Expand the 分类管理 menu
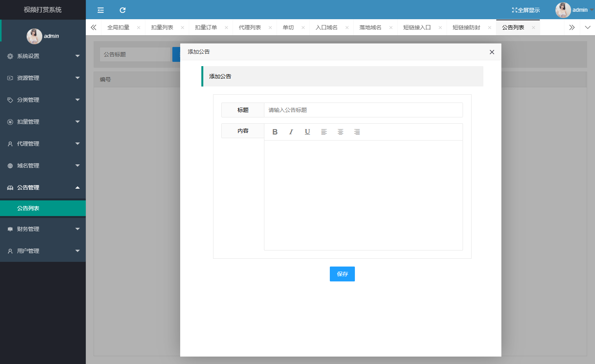The width and height of the screenshot is (595, 364). pyautogui.click(x=43, y=100)
